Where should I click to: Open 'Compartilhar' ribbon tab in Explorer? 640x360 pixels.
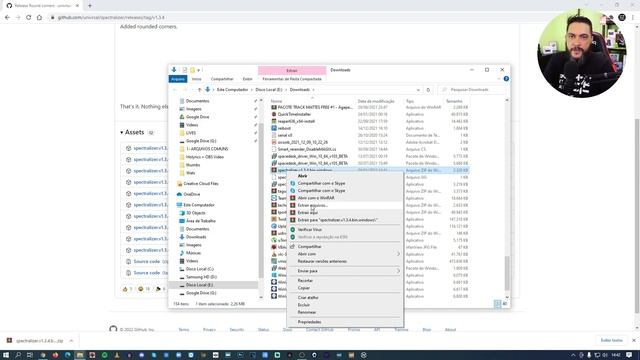tap(222, 79)
